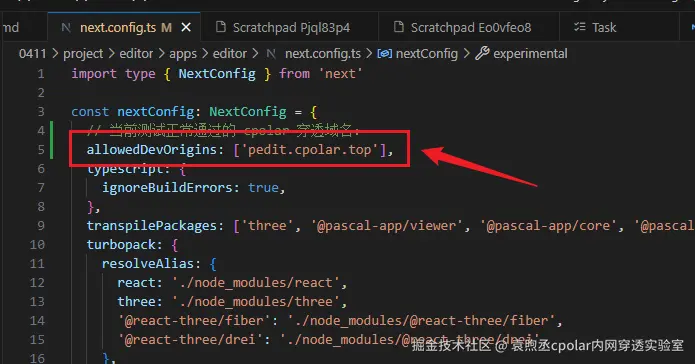
Task: Click the 0411 breadcrumb segment
Action: (x=32, y=54)
